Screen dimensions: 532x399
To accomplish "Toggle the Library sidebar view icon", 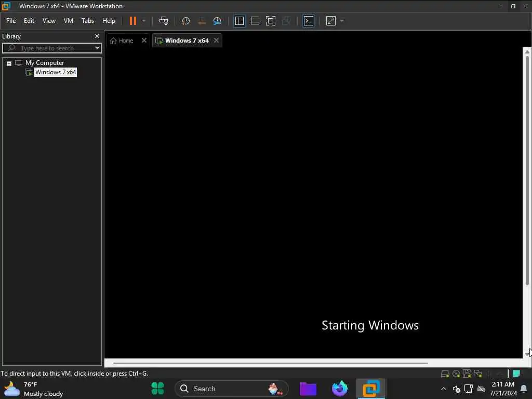I will [240, 21].
